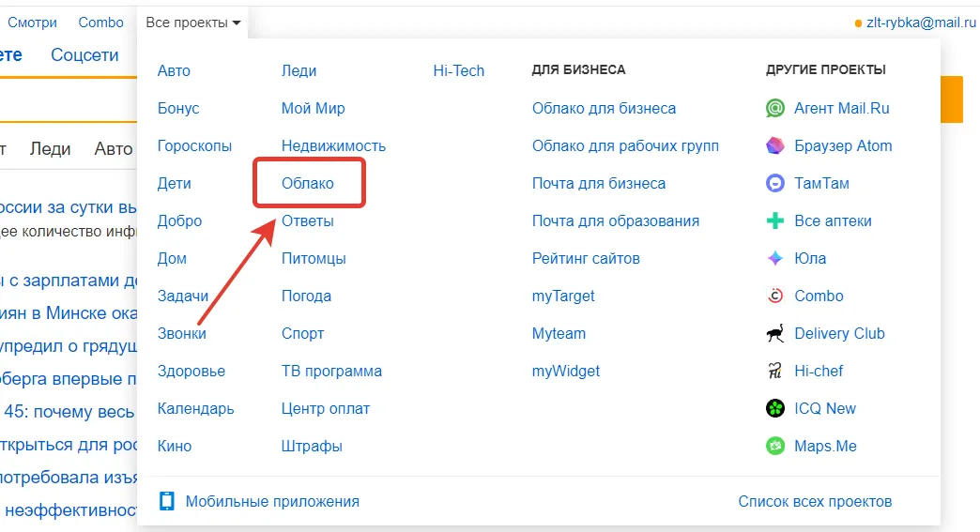Viewport: 980px width, 532px height.
Task: Open Myteam
Action: (x=559, y=333)
